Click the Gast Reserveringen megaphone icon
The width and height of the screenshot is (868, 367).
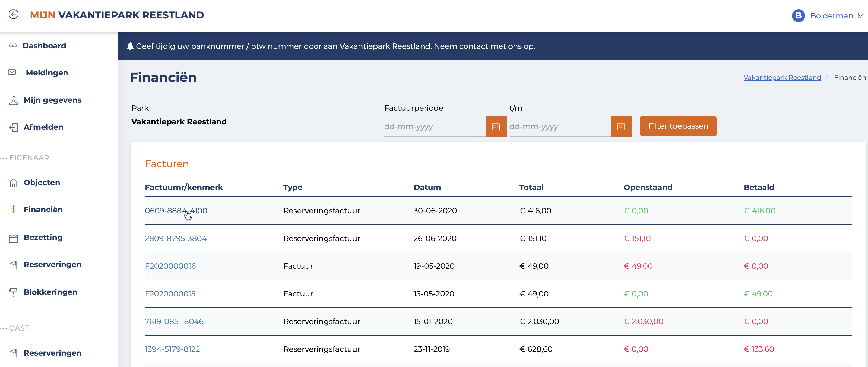pyautogui.click(x=14, y=353)
